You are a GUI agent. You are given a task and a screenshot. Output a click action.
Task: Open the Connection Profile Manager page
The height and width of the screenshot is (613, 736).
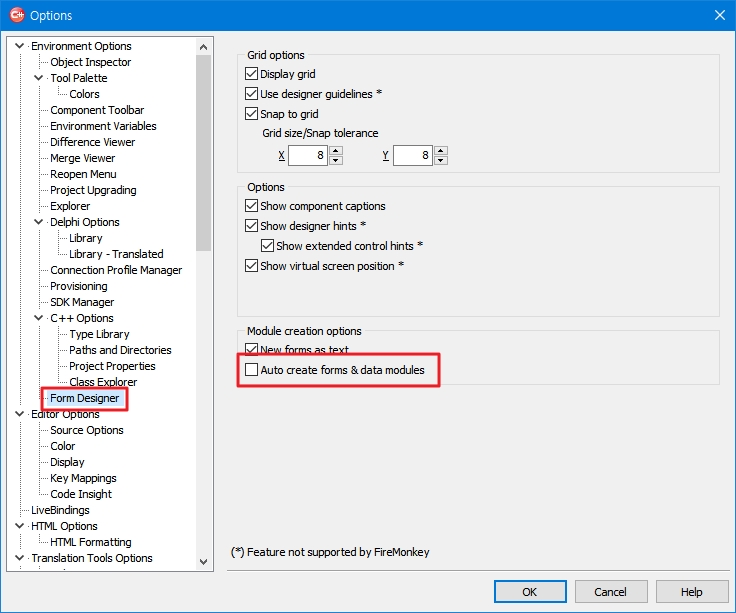pos(116,270)
